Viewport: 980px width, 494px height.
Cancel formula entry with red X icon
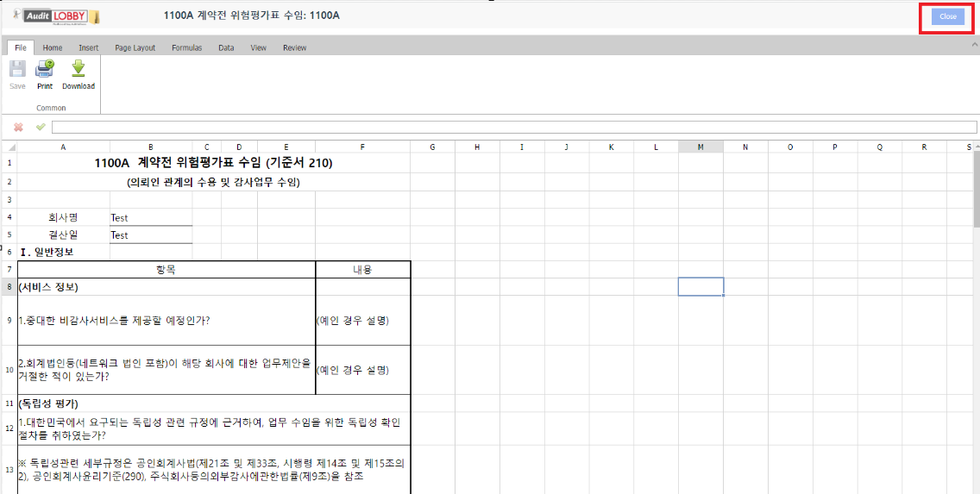pos(19,128)
